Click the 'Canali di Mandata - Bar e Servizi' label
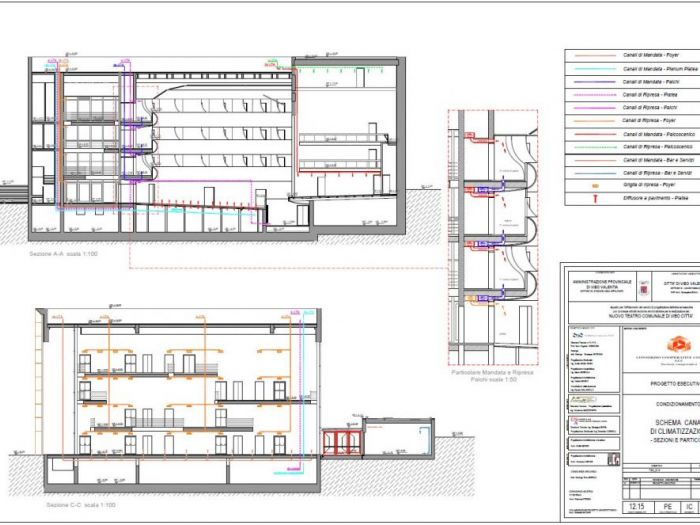Viewport: 700px width, 525px height. 658,160
